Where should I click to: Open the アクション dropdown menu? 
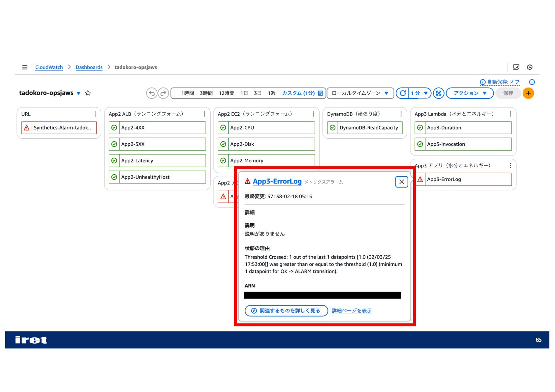click(x=470, y=93)
